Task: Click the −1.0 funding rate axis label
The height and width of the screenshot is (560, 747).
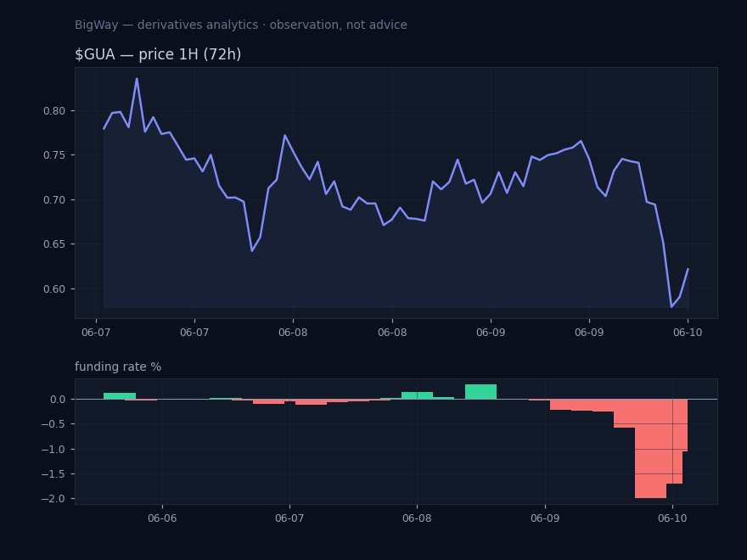Action: 53,450
